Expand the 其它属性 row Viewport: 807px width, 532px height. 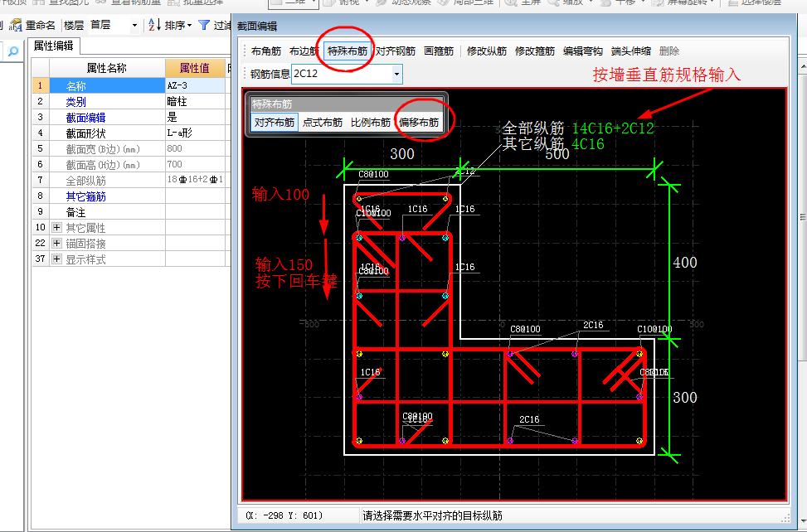click(x=56, y=227)
